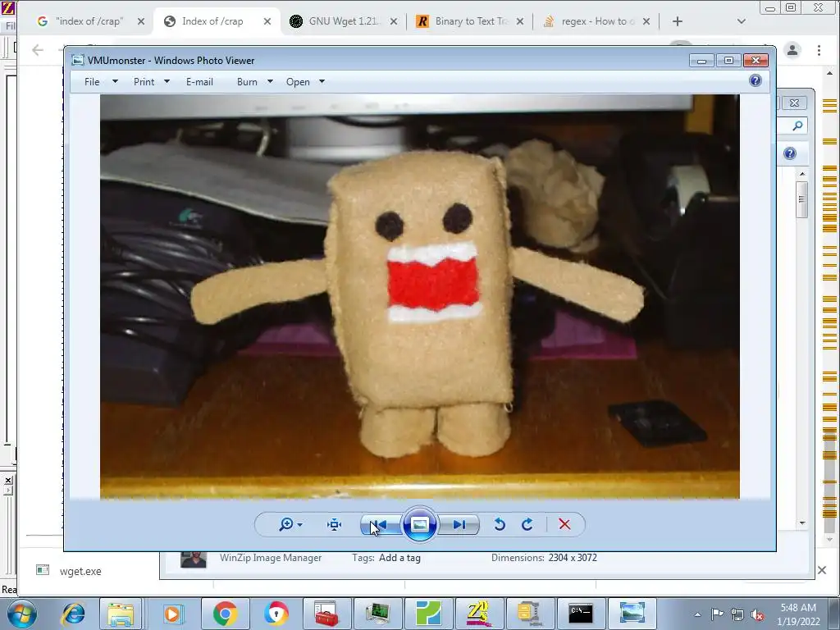The image size is (840, 630).
Task: Show hidden system tray icons
Action: [697, 614]
